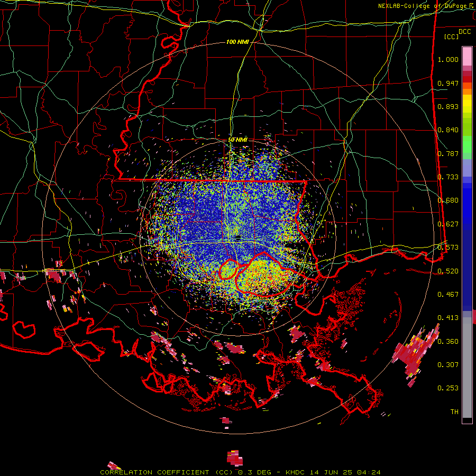The height and width of the screenshot is (476, 476).
Task: Click the 50 NMI range ring label
Action: coord(237,140)
